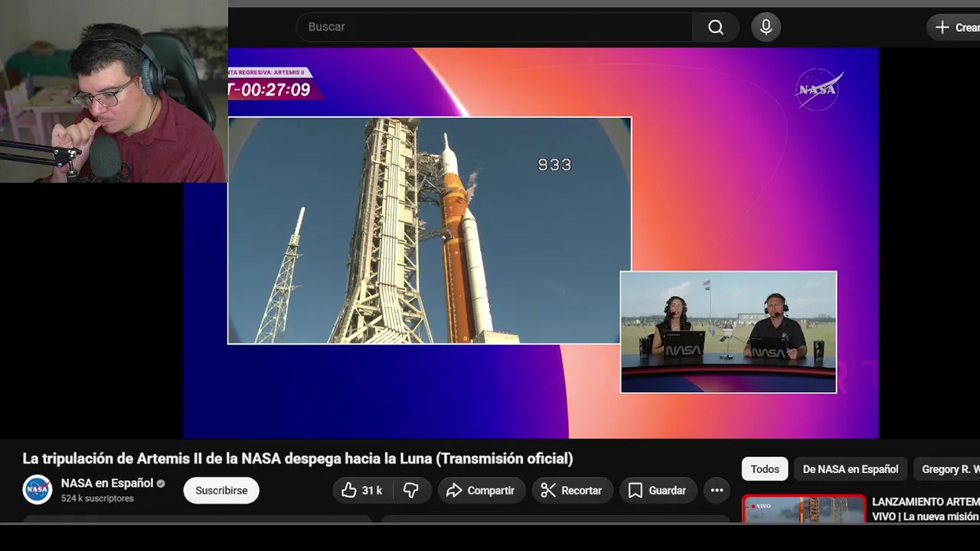The width and height of the screenshot is (980, 551).
Task: Click the video title text
Action: point(298,458)
